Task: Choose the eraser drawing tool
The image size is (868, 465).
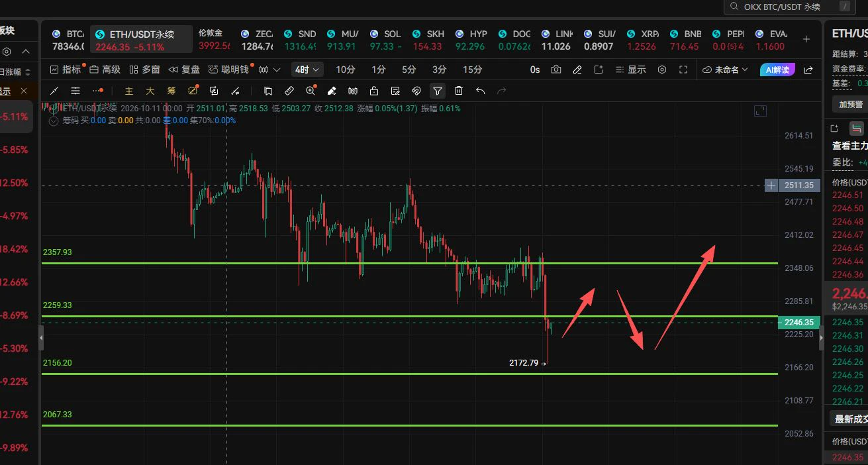Action: [x=332, y=91]
